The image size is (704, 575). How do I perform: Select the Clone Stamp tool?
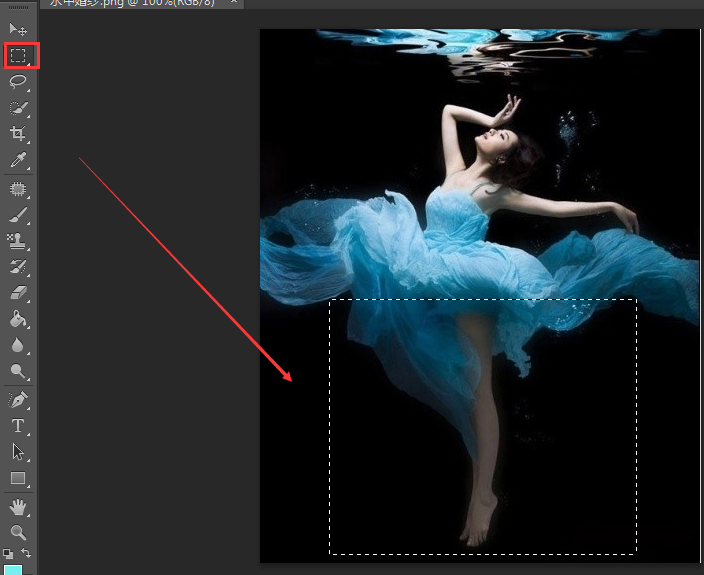coord(18,241)
